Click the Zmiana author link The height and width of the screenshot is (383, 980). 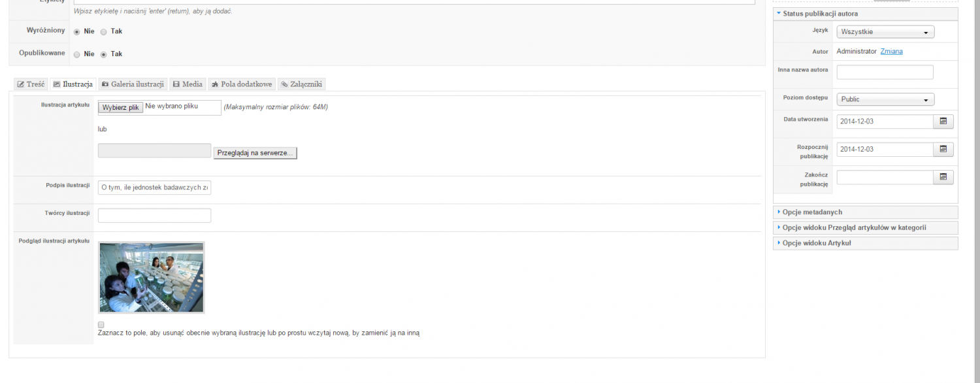[891, 52]
